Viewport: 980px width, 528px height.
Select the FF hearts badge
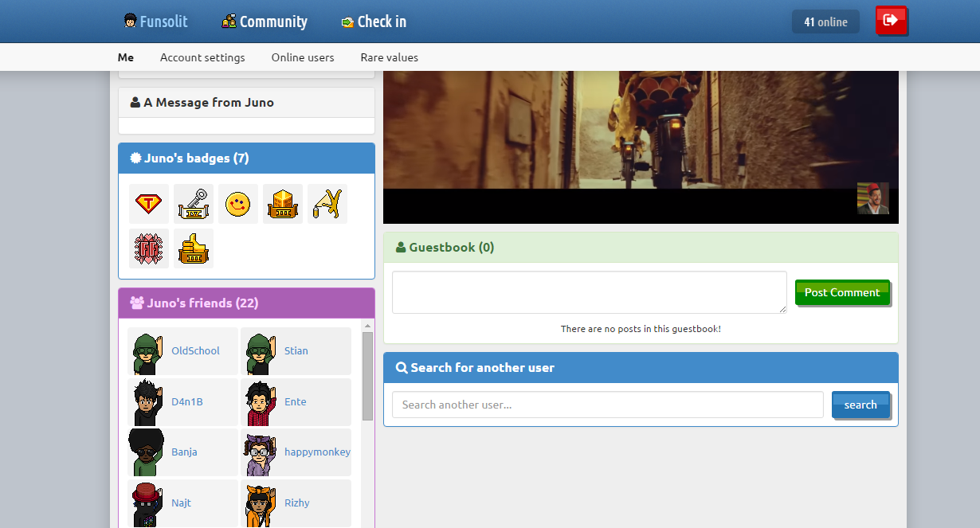[x=149, y=248]
